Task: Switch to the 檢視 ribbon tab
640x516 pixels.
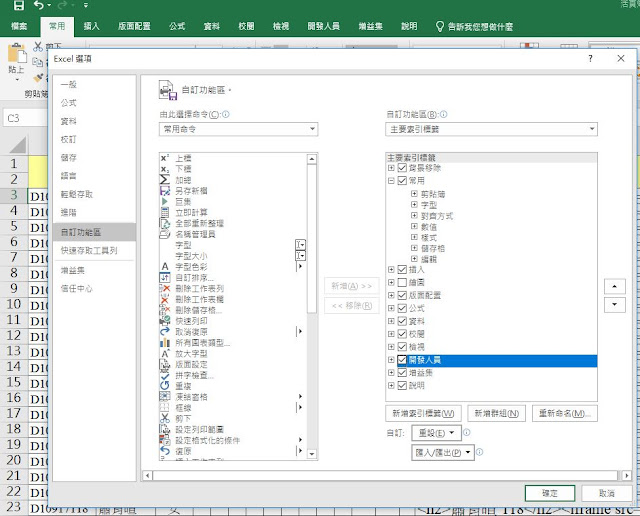Action: point(281,26)
